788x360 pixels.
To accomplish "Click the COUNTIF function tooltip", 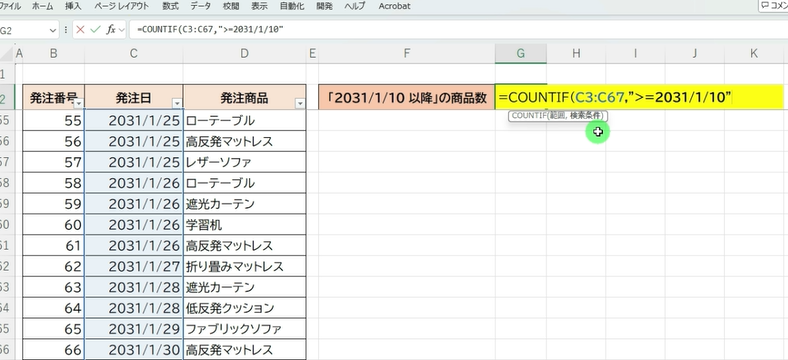I will click(558, 116).
